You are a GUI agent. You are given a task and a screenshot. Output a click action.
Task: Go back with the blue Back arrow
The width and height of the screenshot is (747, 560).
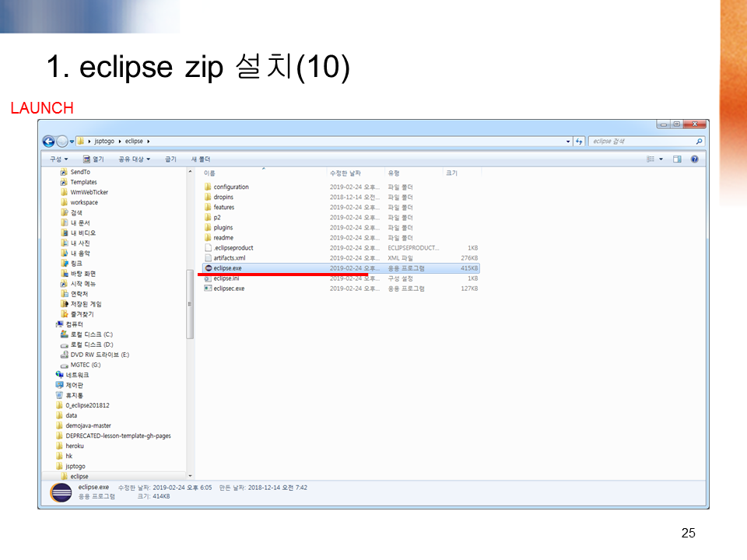48,142
